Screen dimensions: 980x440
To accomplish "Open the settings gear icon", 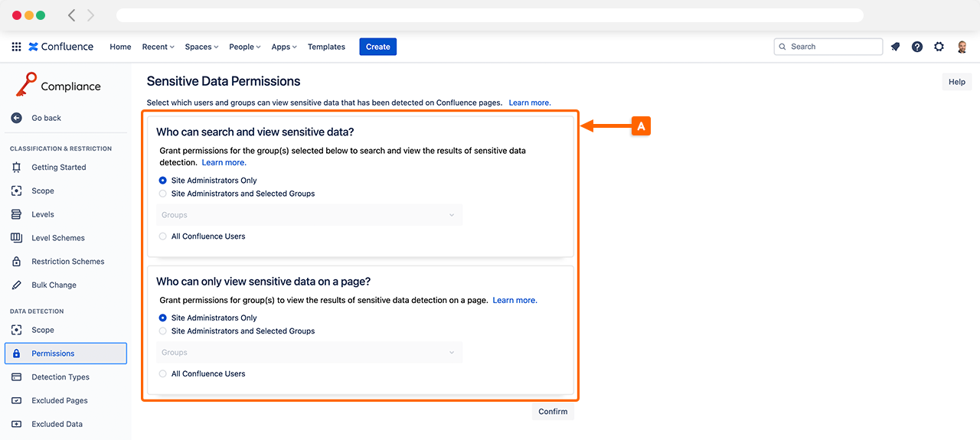I will click(939, 47).
